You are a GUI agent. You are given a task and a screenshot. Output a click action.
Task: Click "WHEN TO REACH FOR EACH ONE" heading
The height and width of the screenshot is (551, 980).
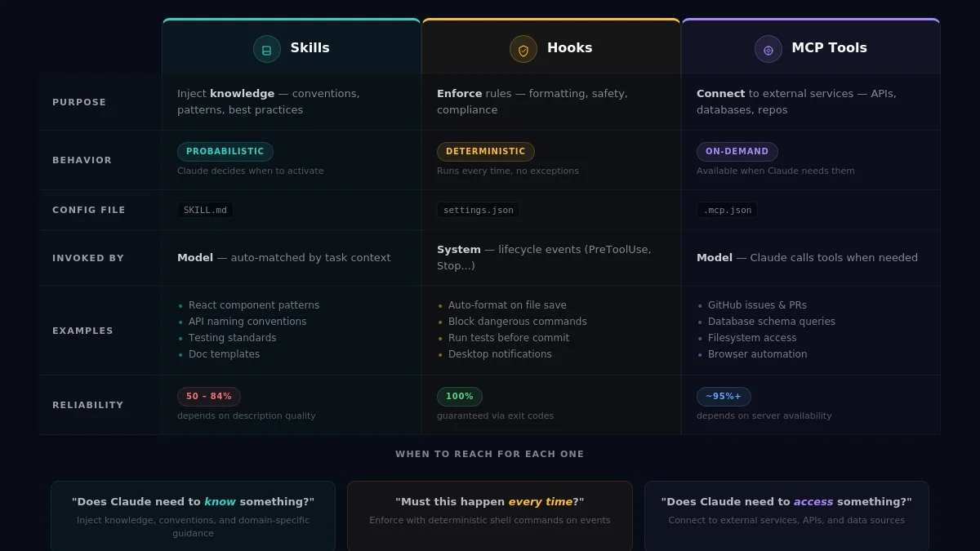490,455
